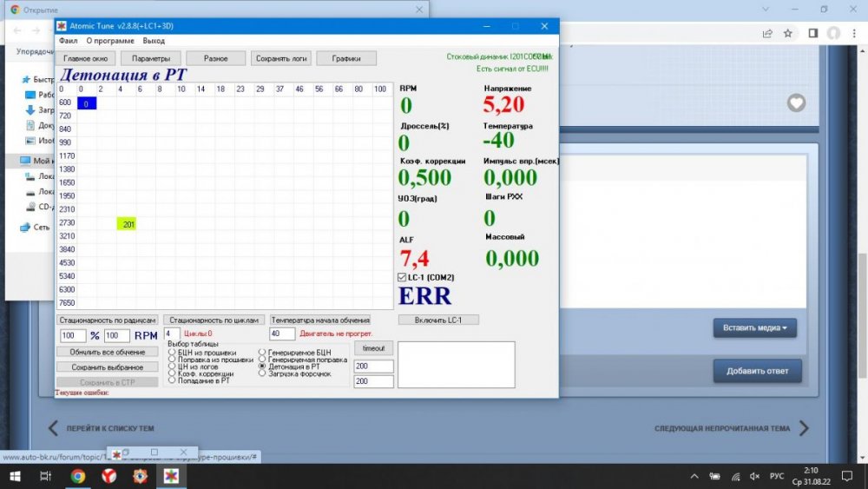Click the Выход menu item
Image resolution: width=868 pixels, height=489 pixels.
[x=154, y=41]
